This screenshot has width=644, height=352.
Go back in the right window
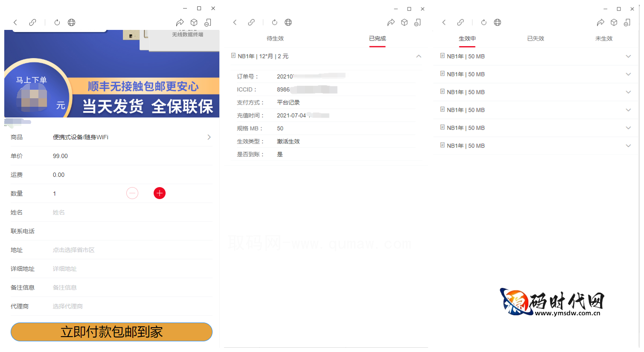tap(444, 22)
